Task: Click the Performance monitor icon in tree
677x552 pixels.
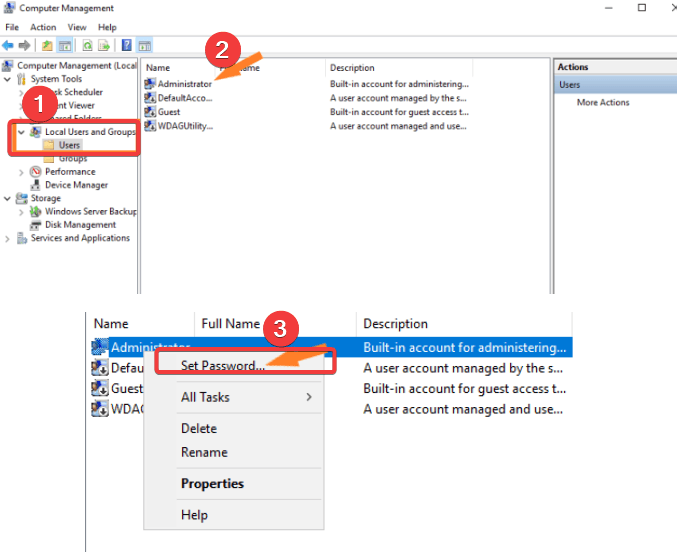Action: (36, 172)
